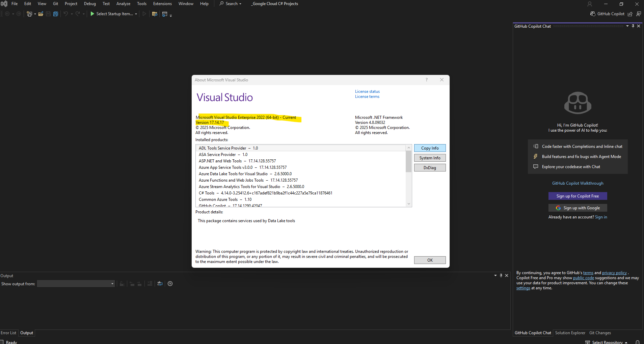Click the Visual Studio logo icon
644x344 pixels.
click(x=4, y=4)
